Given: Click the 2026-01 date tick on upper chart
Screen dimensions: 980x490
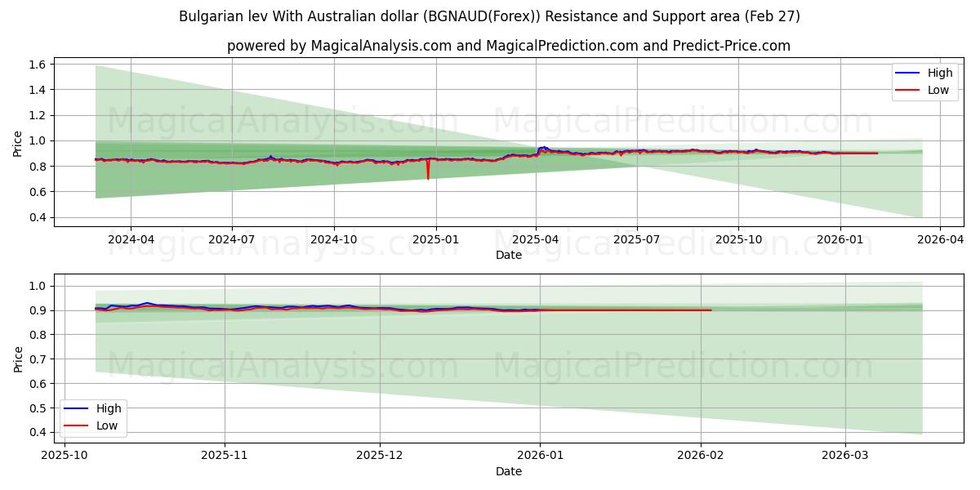Looking at the screenshot, I should tap(840, 240).
